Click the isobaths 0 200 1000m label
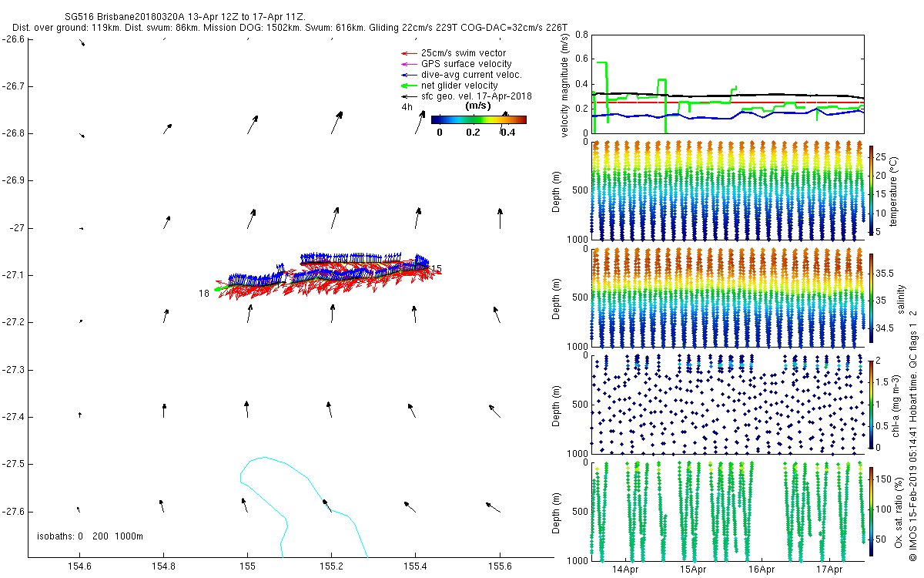 pos(90,536)
